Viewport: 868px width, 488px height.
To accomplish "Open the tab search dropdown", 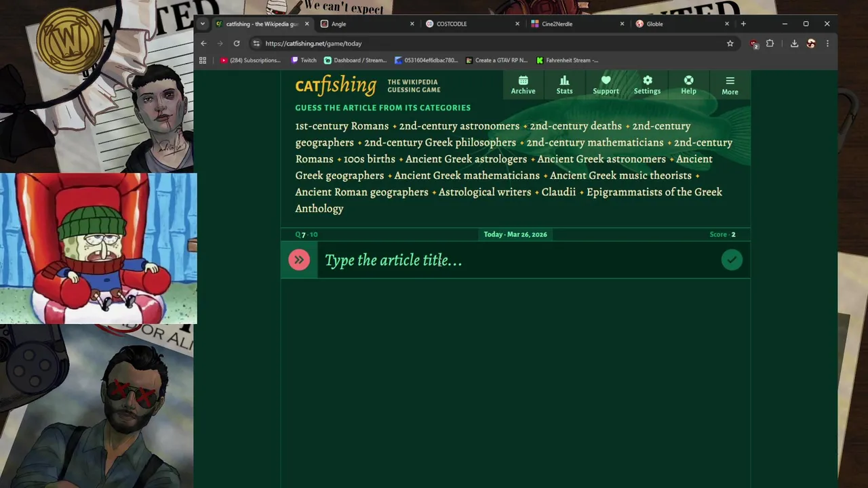I will pos(202,24).
